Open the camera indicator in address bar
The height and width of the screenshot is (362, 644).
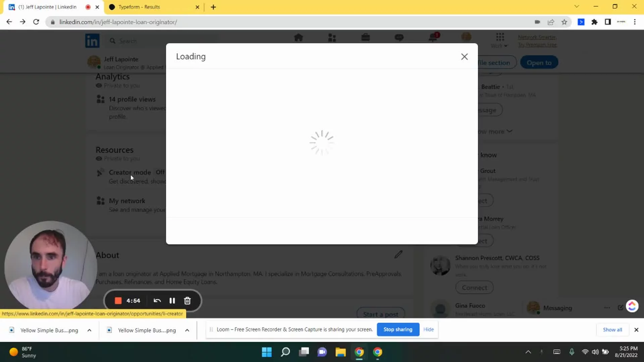537,22
